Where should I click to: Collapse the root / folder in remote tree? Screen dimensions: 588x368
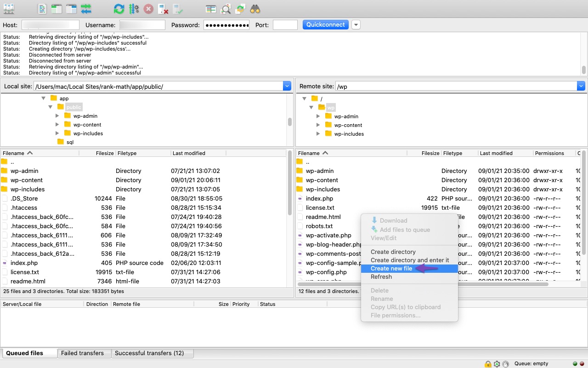click(x=304, y=98)
